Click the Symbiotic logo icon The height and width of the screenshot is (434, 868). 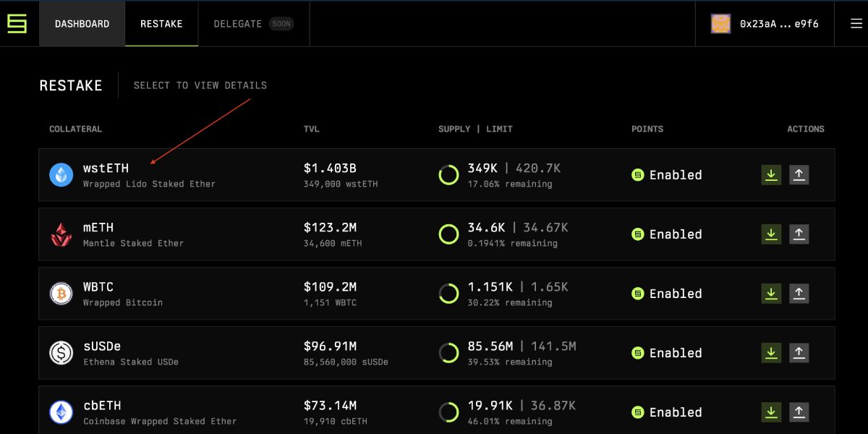(x=17, y=24)
